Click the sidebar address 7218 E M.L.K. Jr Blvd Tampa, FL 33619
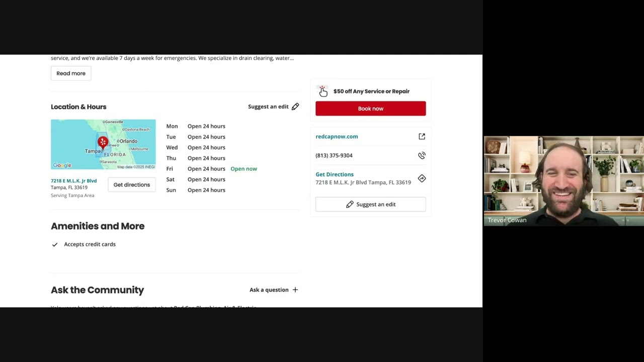Image resolution: width=644 pixels, height=362 pixels. 363,183
